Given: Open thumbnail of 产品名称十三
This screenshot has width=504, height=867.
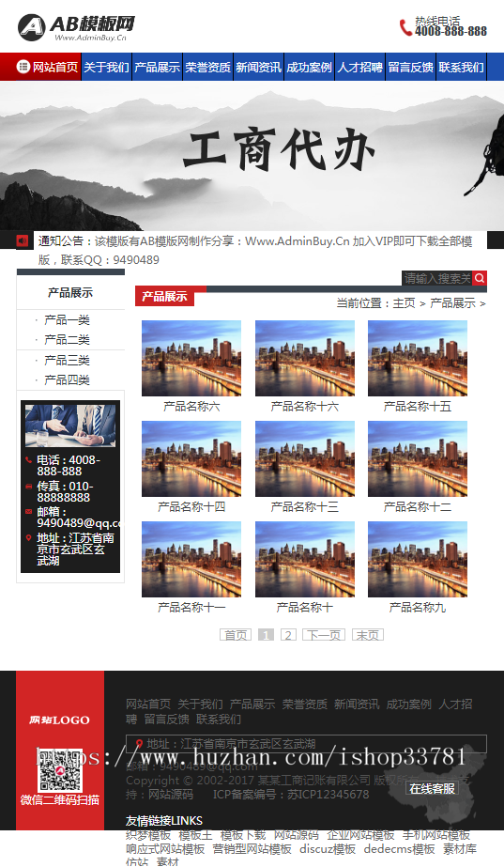Looking at the screenshot, I should (304, 459).
